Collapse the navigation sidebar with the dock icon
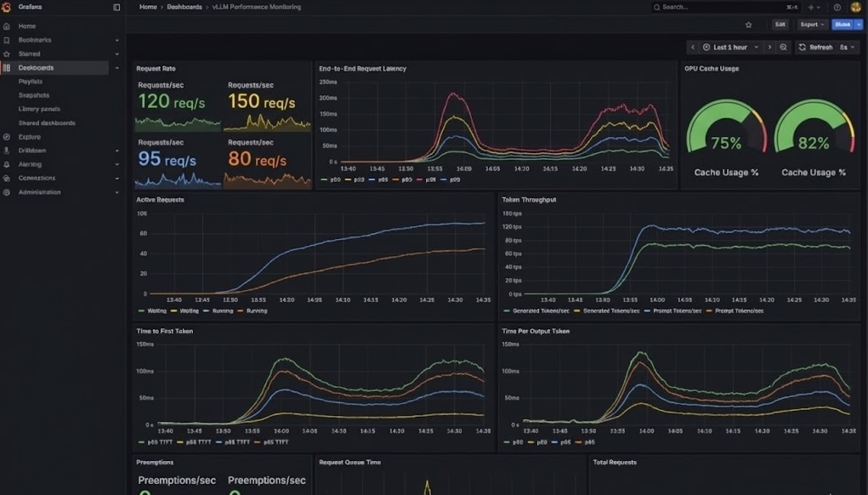Screen dimensions: 868x495 (116, 7)
